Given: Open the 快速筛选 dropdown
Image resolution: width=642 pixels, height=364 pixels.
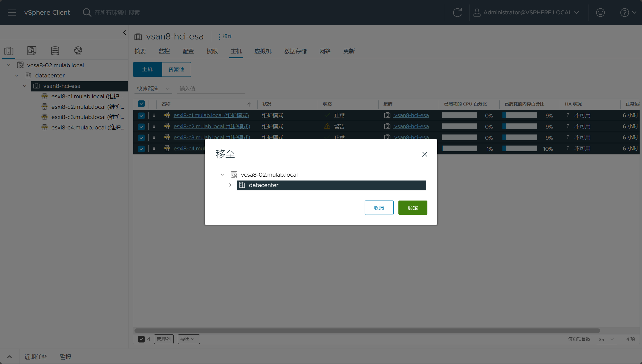Looking at the screenshot, I should coord(153,89).
